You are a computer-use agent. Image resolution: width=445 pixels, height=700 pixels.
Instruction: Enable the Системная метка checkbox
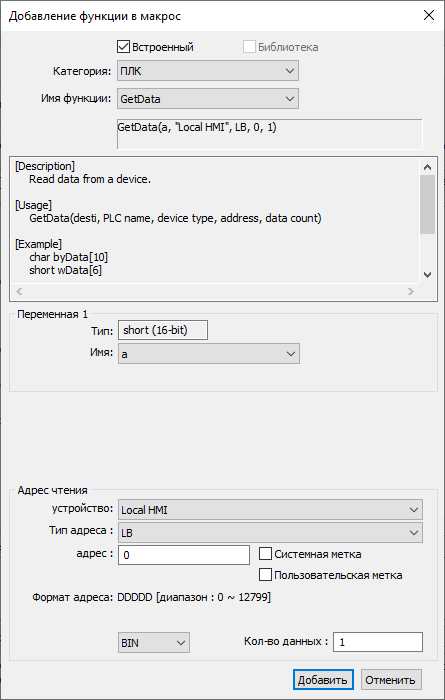point(265,554)
